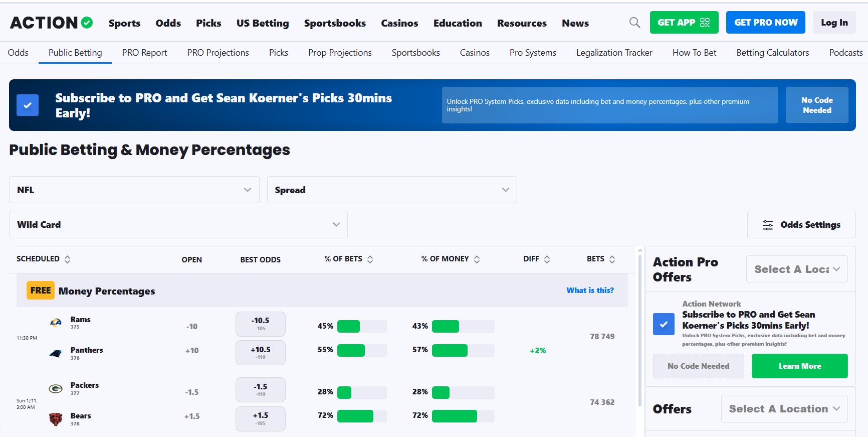Open the Resources menu
This screenshot has height=437, width=868.
[x=522, y=23]
